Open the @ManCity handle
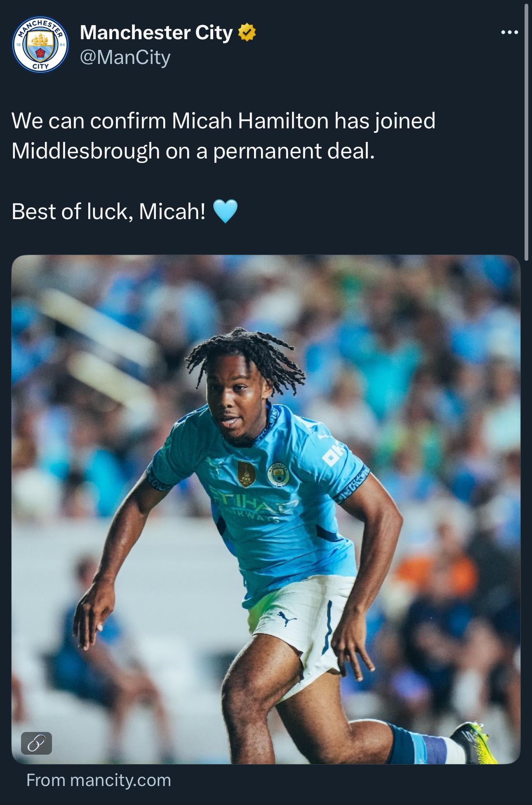 [125, 57]
